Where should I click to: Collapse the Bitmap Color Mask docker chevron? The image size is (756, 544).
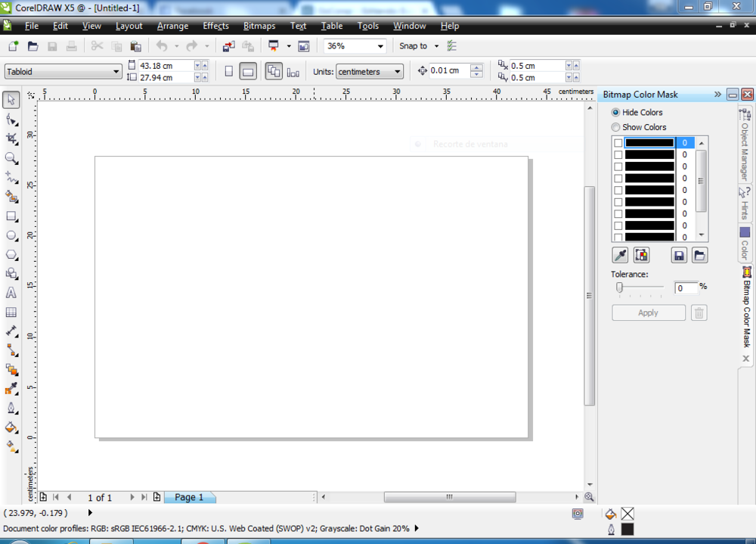718,95
